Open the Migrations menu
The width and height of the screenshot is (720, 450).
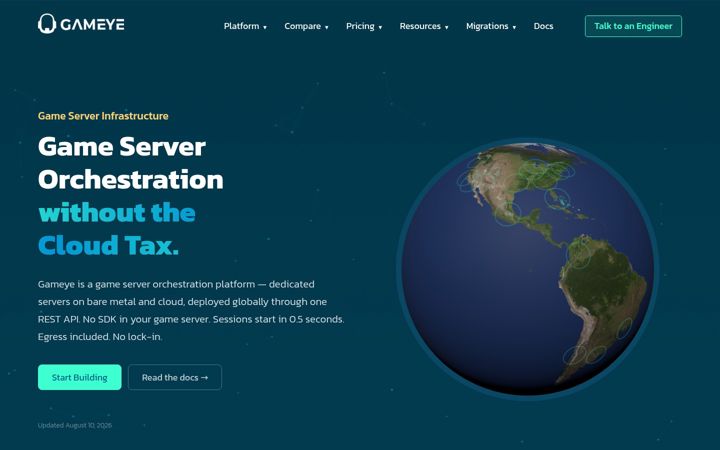(491, 26)
